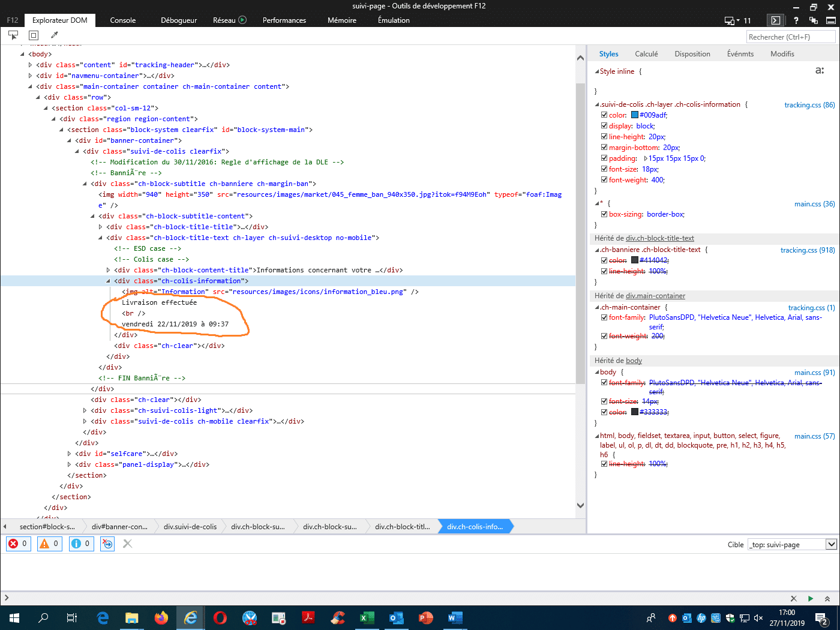The image size is (840, 630).
Task: Open the Calculé styles tab
Action: 646,54
